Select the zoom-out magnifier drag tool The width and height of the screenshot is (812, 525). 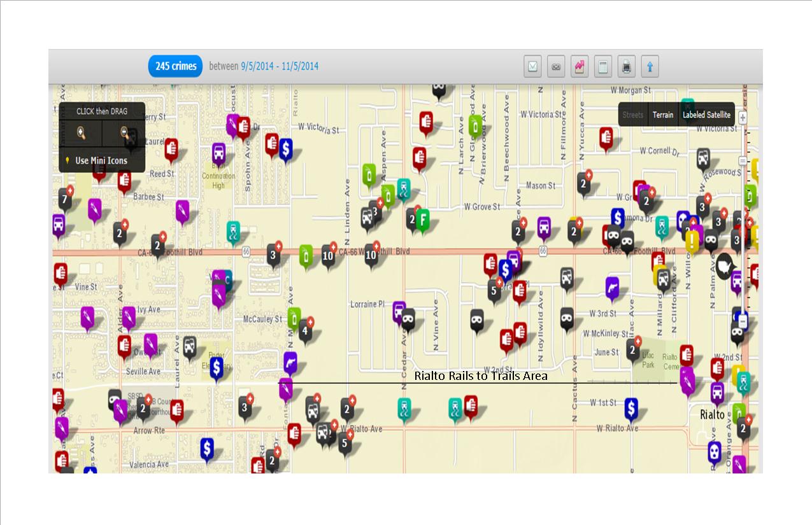pyautogui.click(x=125, y=133)
